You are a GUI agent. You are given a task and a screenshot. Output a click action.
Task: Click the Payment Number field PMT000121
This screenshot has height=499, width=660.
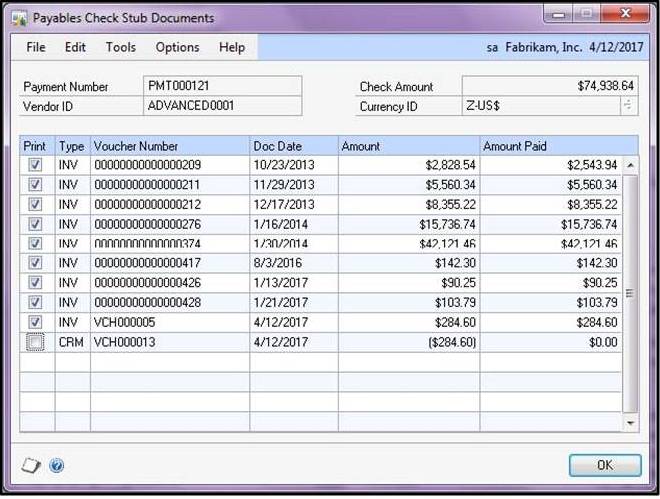click(x=222, y=86)
